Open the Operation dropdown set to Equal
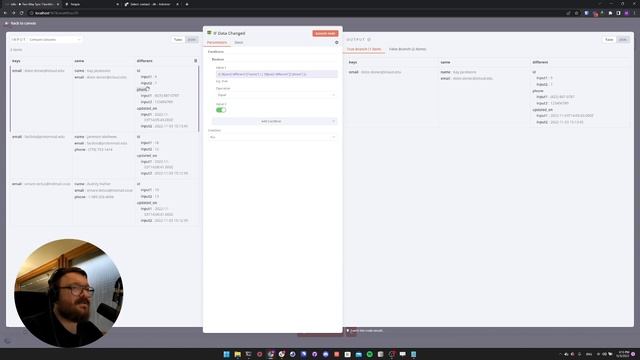The width and height of the screenshot is (640, 360). 276,95
